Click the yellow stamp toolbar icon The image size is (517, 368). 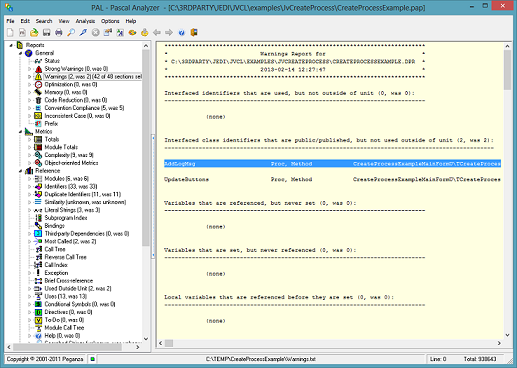145,32
